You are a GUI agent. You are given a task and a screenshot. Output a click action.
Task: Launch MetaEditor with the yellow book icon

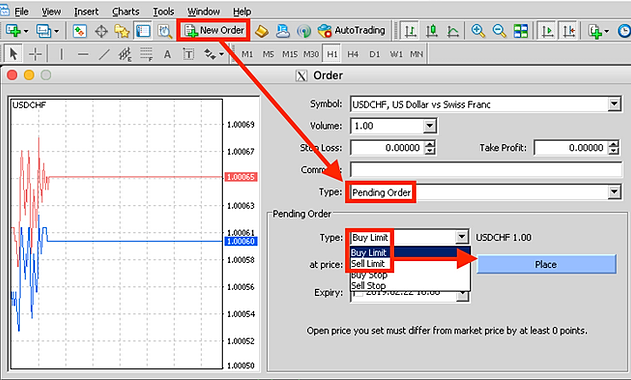click(262, 31)
